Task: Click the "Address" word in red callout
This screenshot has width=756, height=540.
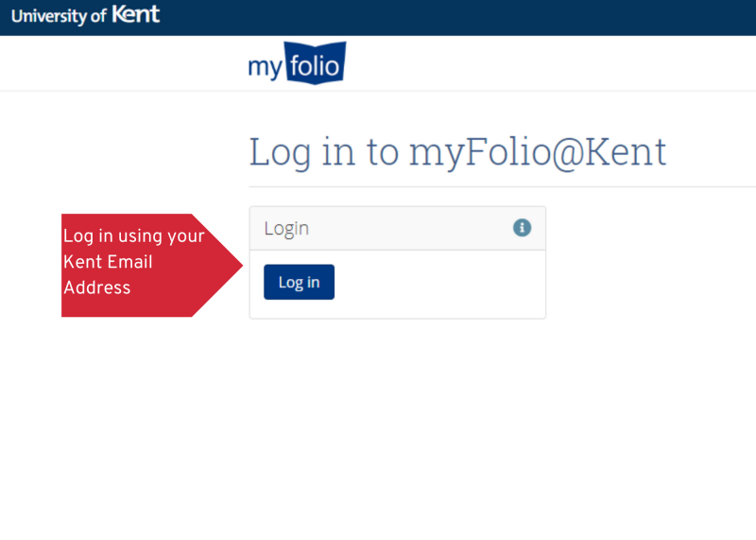Action: pos(97,287)
